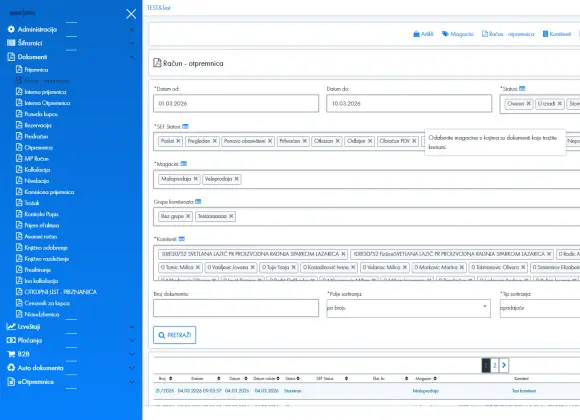Open Interna prijemnica in the sidebar

tap(45, 92)
